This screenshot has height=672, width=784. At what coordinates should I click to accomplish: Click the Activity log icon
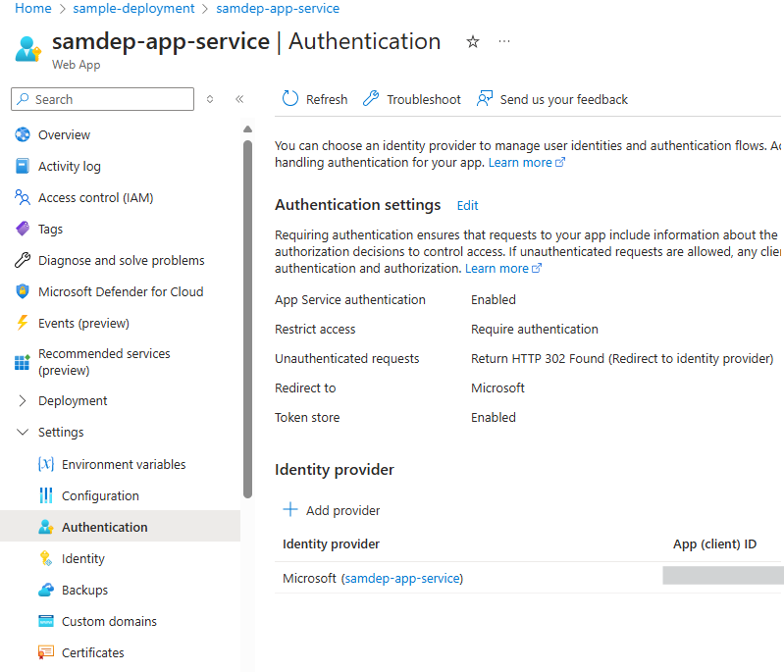(23, 166)
